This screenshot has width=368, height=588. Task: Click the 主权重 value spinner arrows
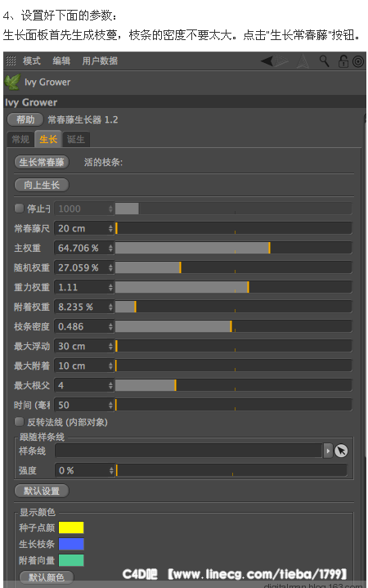(x=110, y=248)
